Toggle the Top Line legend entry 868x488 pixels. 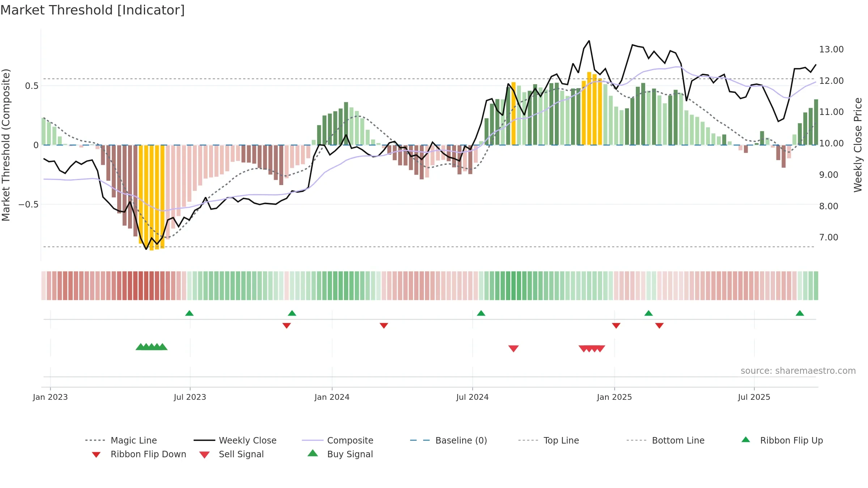[548, 440]
